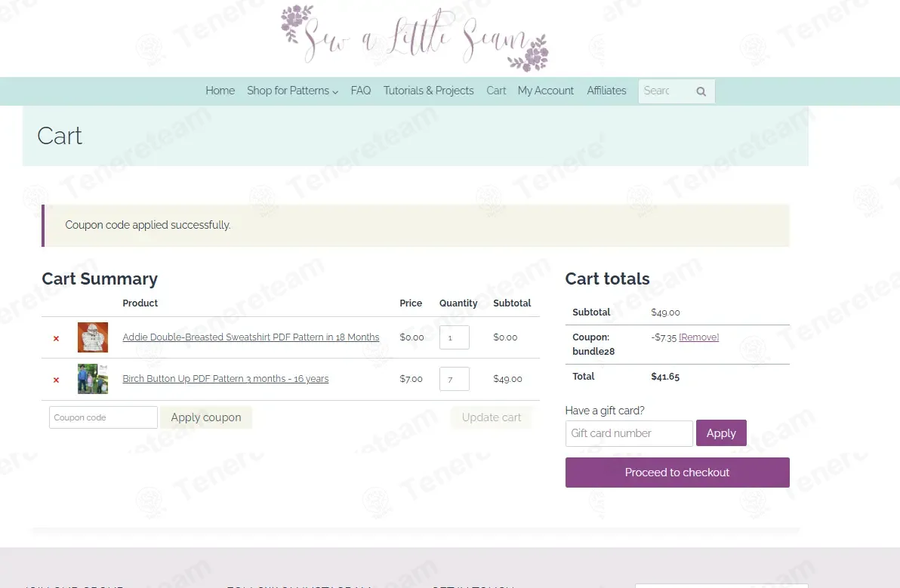This screenshot has width=900, height=588.
Task: Click the Gift card number field
Action: tap(629, 433)
